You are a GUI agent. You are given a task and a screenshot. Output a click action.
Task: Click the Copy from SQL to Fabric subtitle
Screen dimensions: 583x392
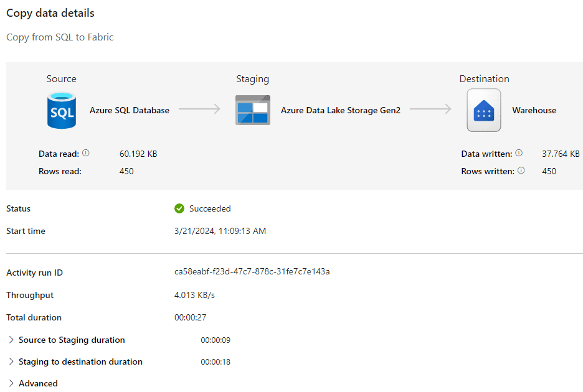click(60, 37)
